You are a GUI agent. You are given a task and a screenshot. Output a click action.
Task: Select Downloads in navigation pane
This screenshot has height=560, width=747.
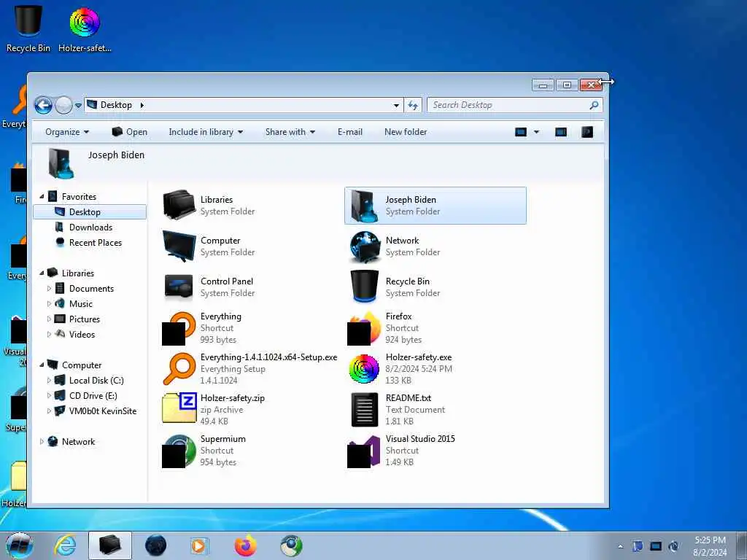coord(90,227)
